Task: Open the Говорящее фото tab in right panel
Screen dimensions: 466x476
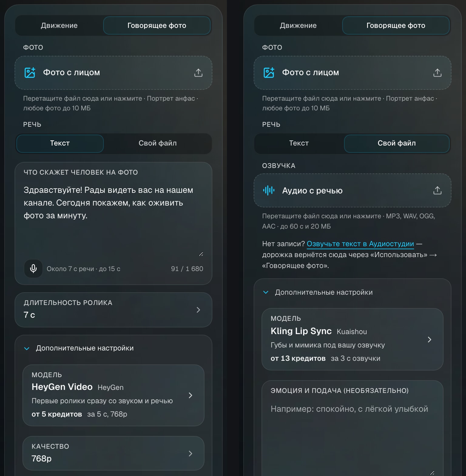Action: tap(396, 25)
